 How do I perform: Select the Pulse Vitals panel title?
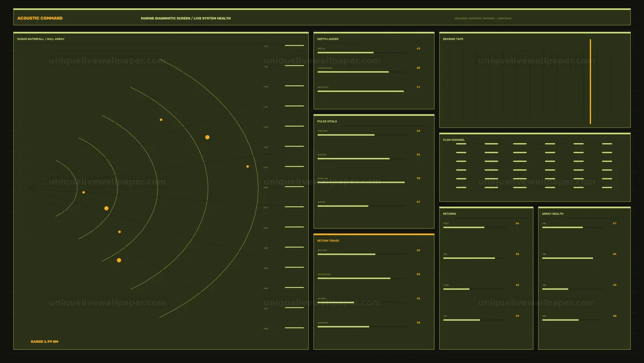tap(327, 121)
